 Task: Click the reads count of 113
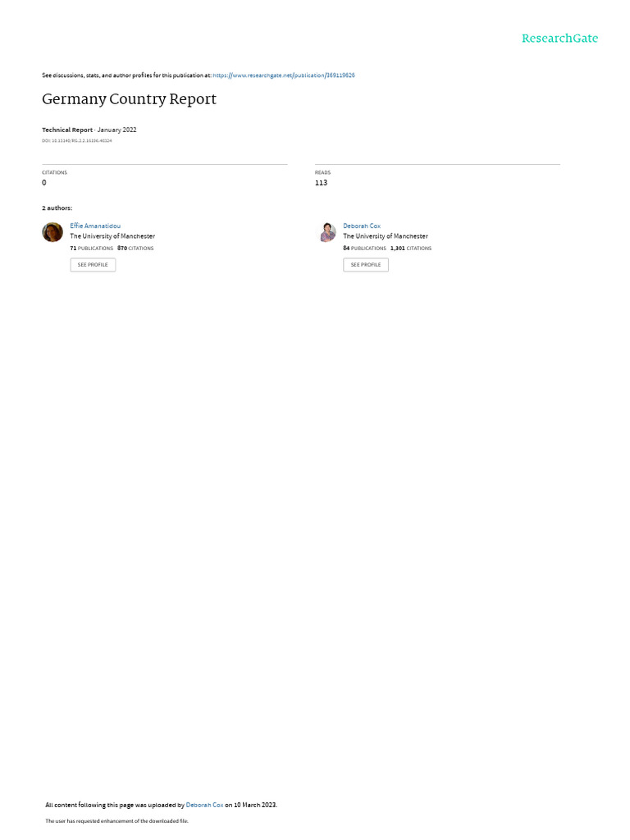click(321, 183)
